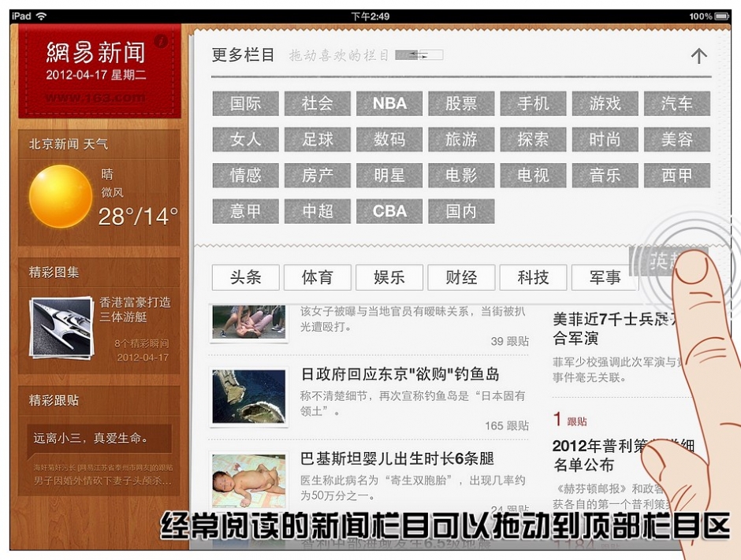This screenshot has height=560, width=741.
Task: Tap the 时尚 category tile
Action: pos(605,139)
